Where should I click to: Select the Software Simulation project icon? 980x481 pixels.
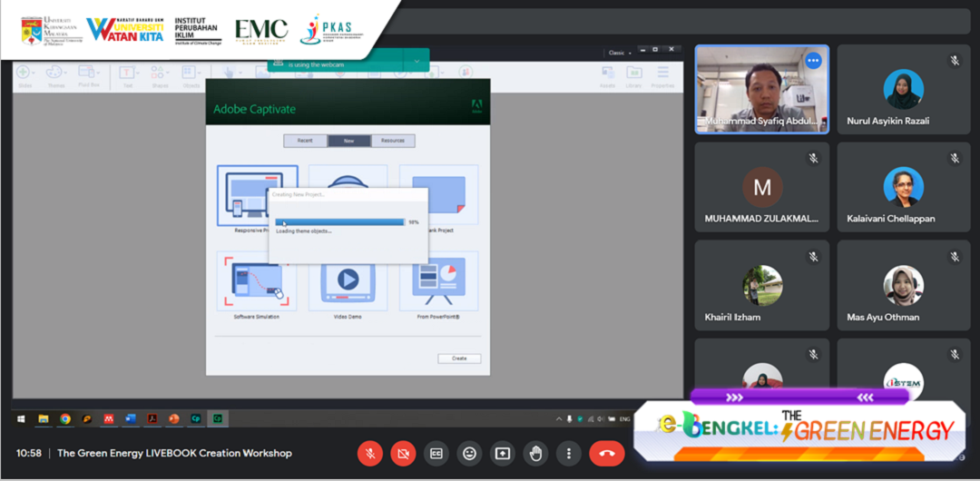[x=257, y=283]
